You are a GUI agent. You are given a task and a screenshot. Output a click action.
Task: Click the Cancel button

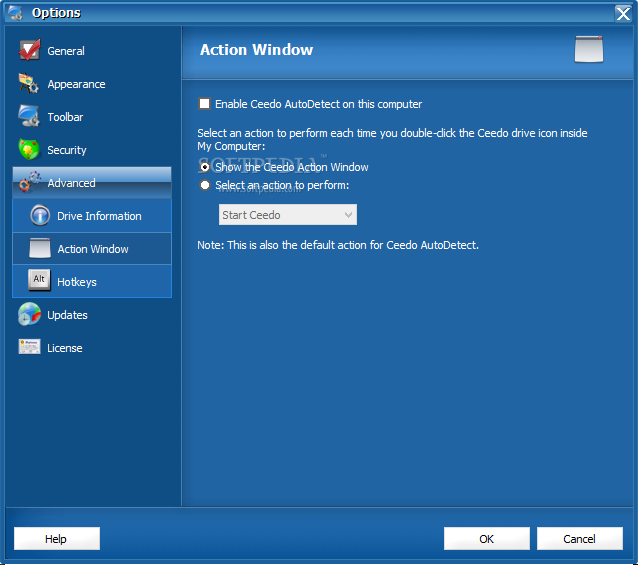579,539
